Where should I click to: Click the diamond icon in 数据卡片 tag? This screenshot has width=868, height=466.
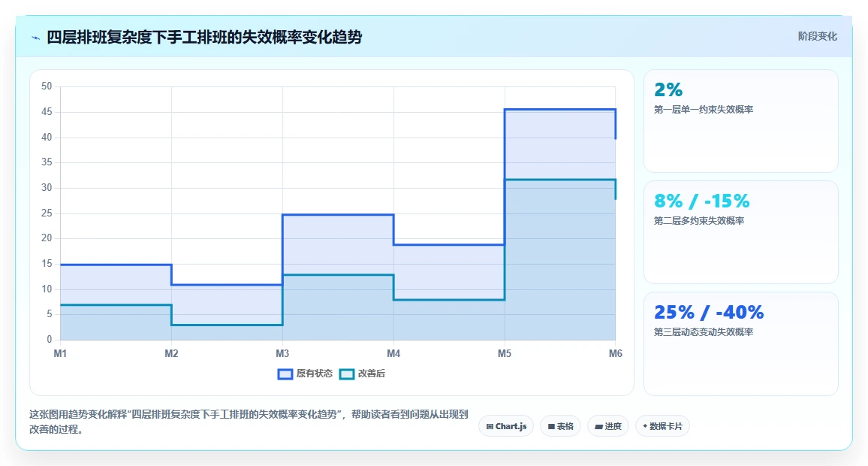tap(645, 426)
